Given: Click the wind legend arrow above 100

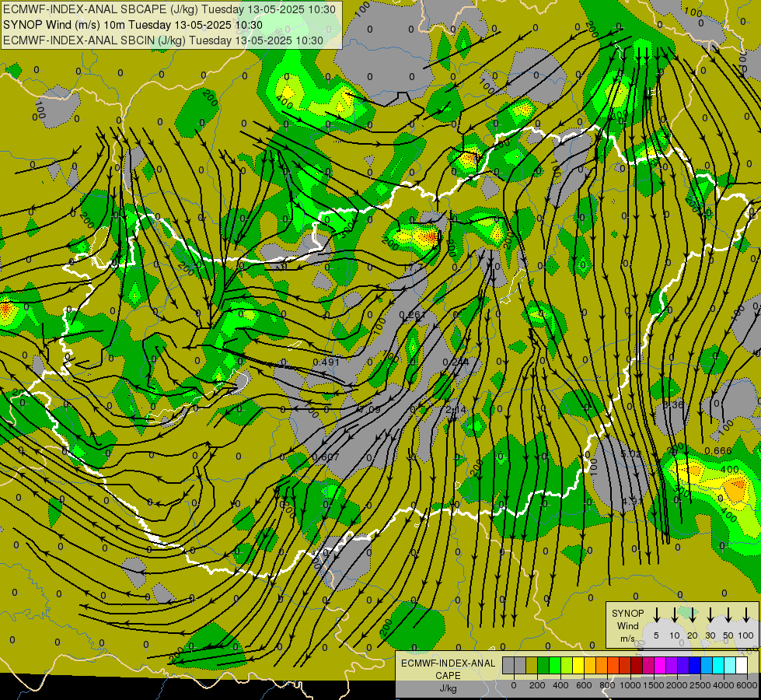Looking at the screenshot, I should coord(746,614).
